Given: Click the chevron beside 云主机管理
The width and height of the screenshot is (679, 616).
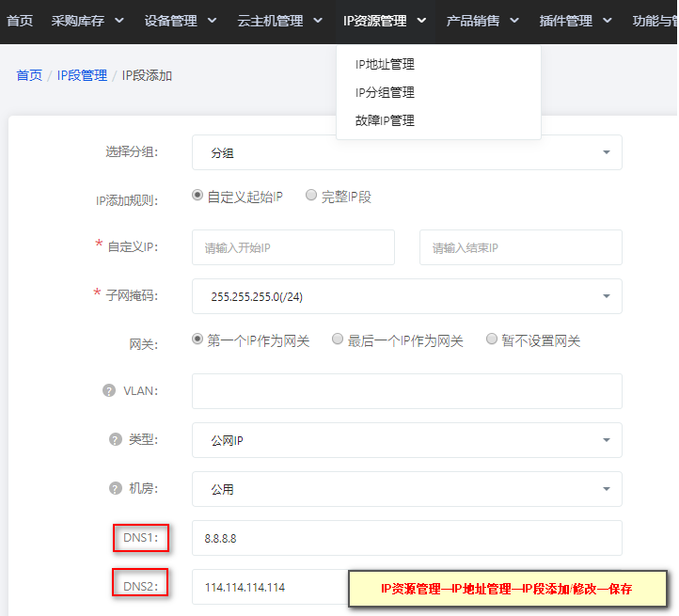Looking at the screenshot, I should click(318, 21).
